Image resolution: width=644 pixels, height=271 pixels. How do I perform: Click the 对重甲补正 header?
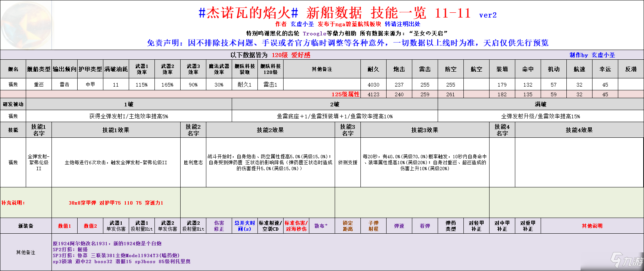pos(528,226)
